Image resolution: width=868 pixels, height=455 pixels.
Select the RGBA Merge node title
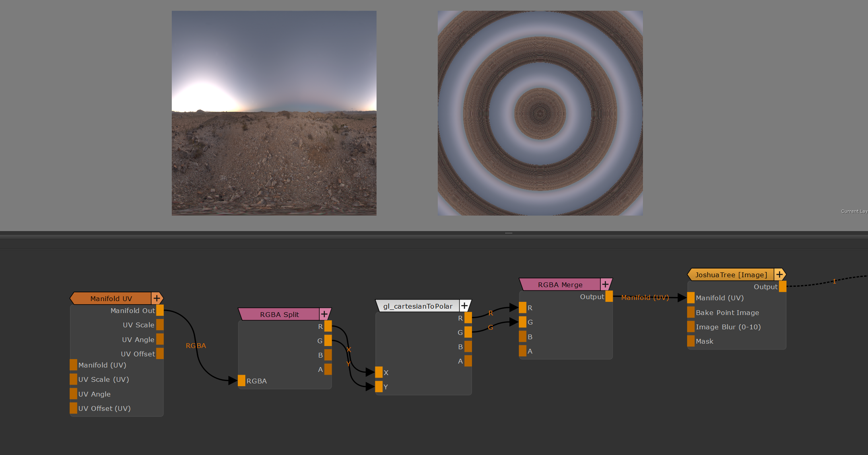point(560,284)
